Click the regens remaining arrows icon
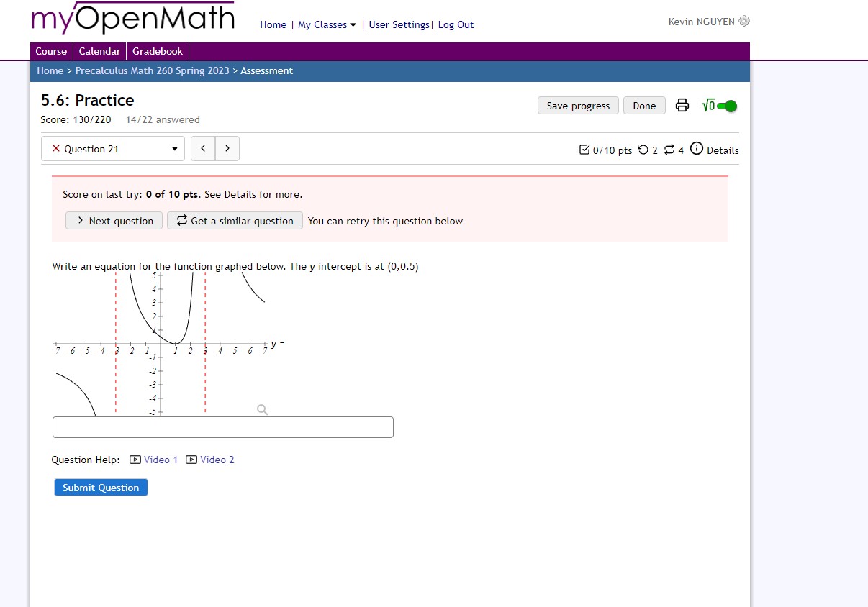The height and width of the screenshot is (607, 868). click(x=669, y=150)
